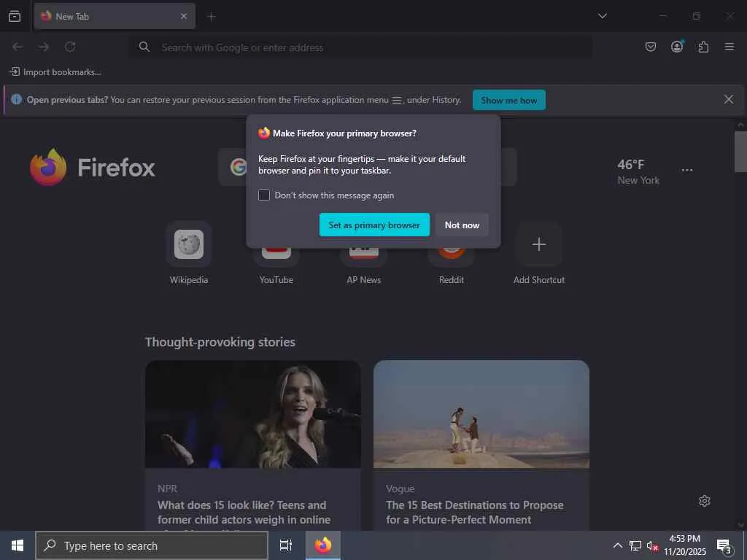Screen dimensions: 747x560
Task: Open the Firefox application hamburger menu
Action: [729, 47]
